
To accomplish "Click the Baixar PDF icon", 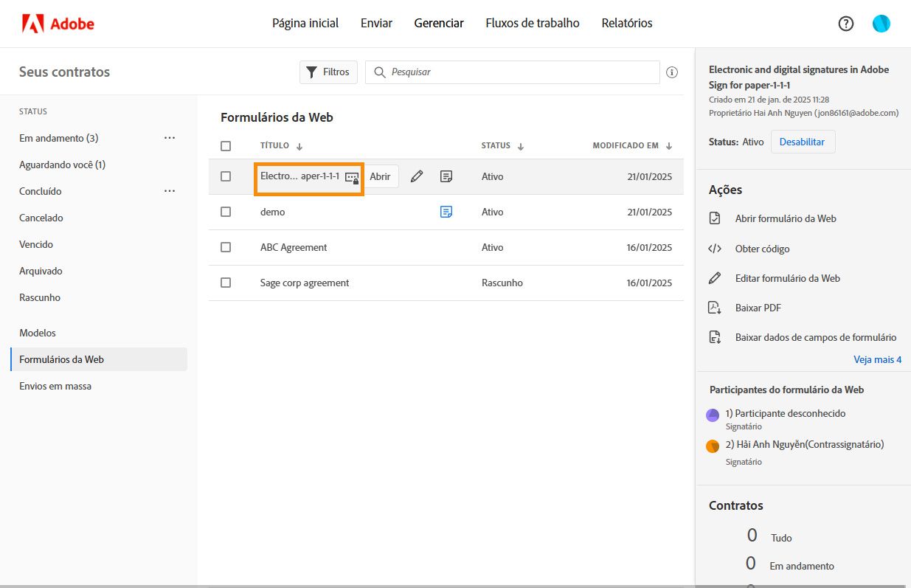I will pos(713,308).
